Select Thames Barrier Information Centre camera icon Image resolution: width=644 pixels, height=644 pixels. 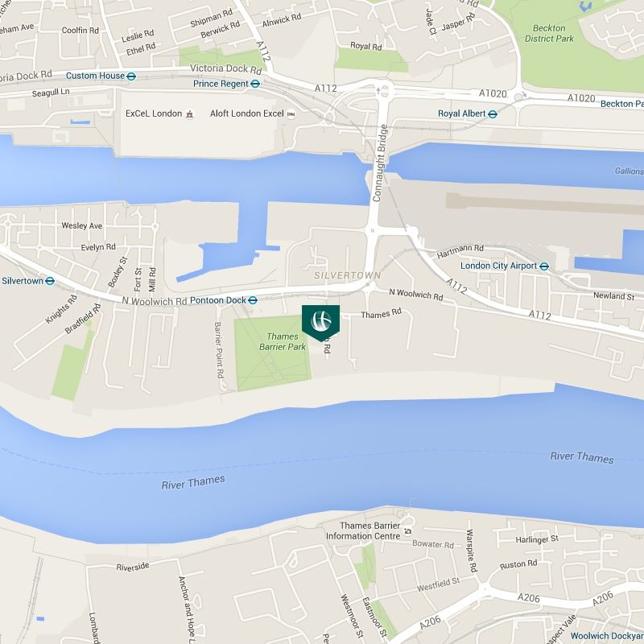(x=407, y=531)
